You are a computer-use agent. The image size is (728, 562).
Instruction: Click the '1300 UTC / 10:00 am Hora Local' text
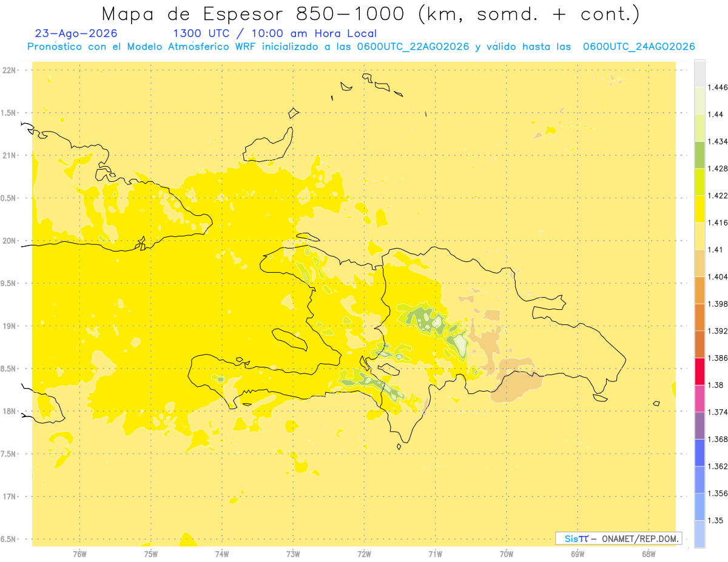coord(275,33)
